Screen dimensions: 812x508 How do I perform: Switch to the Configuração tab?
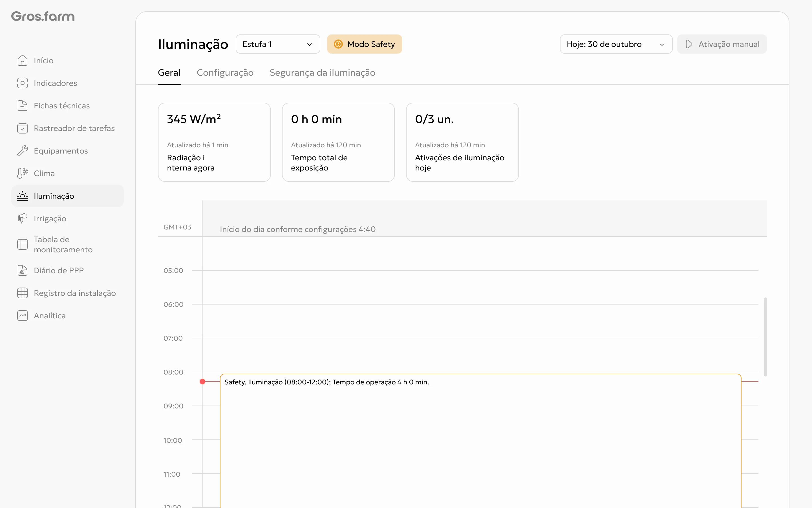coord(225,73)
